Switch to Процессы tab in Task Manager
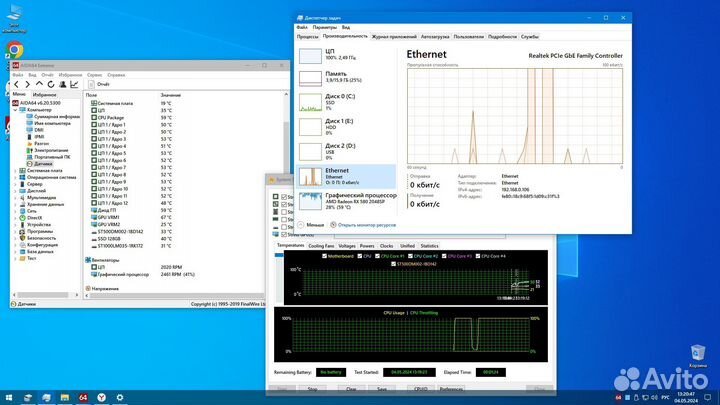 point(307,37)
